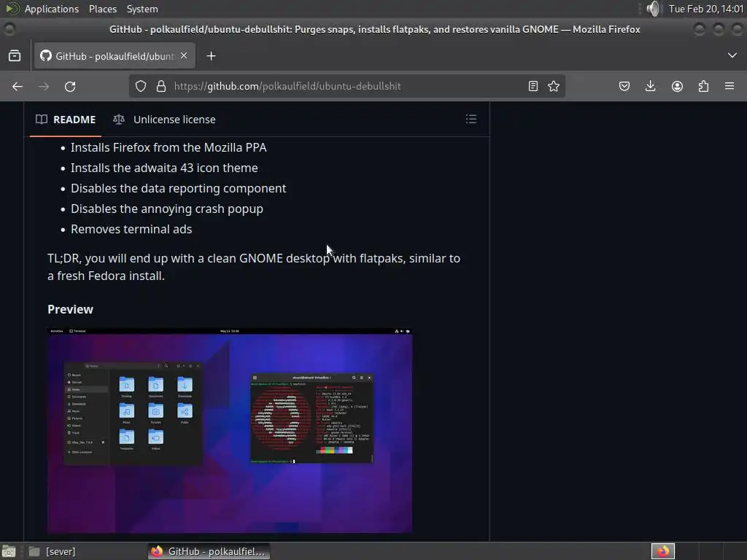This screenshot has height=560, width=747.
Task: Click the URL address bar field
Action: click(x=347, y=86)
